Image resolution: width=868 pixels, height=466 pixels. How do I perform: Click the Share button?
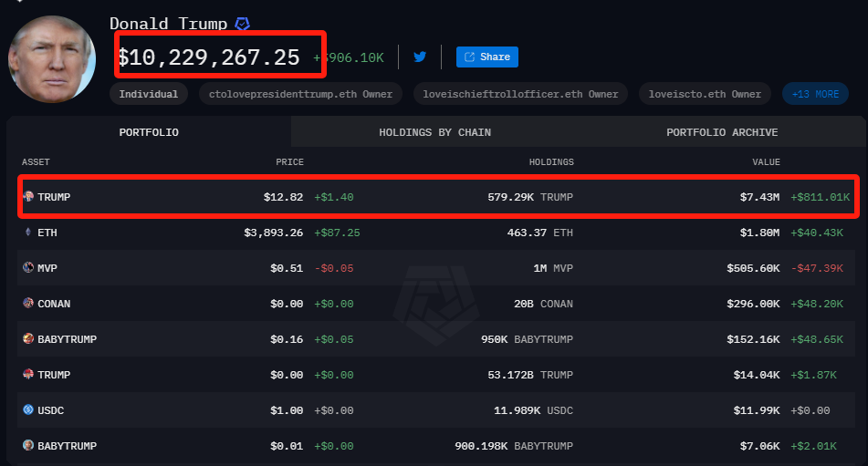pyautogui.click(x=487, y=57)
